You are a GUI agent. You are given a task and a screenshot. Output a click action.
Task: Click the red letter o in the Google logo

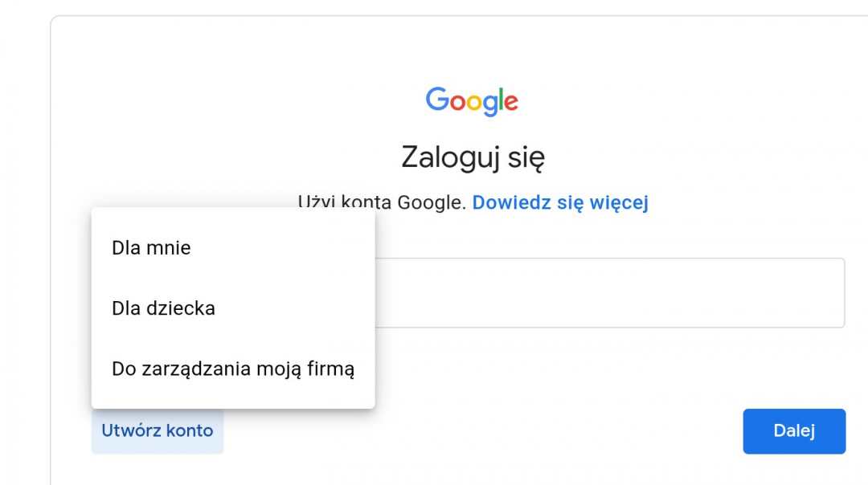point(457,103)
